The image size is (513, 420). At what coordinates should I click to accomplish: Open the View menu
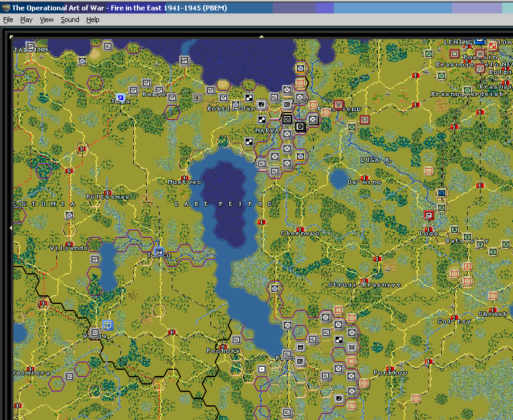click(46, 20)
